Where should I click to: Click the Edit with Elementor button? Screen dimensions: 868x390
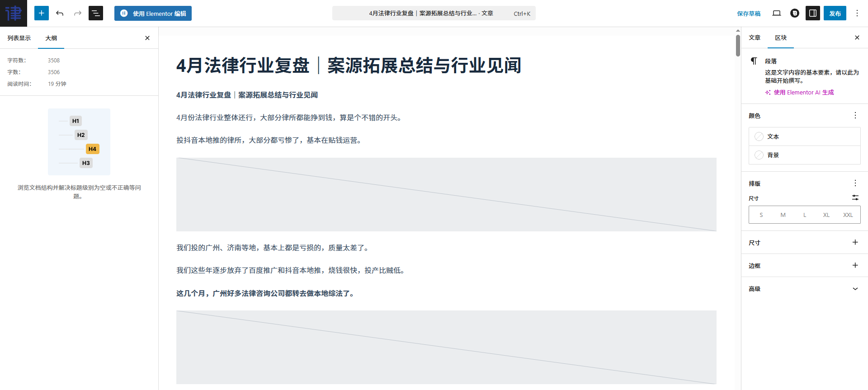153,13
